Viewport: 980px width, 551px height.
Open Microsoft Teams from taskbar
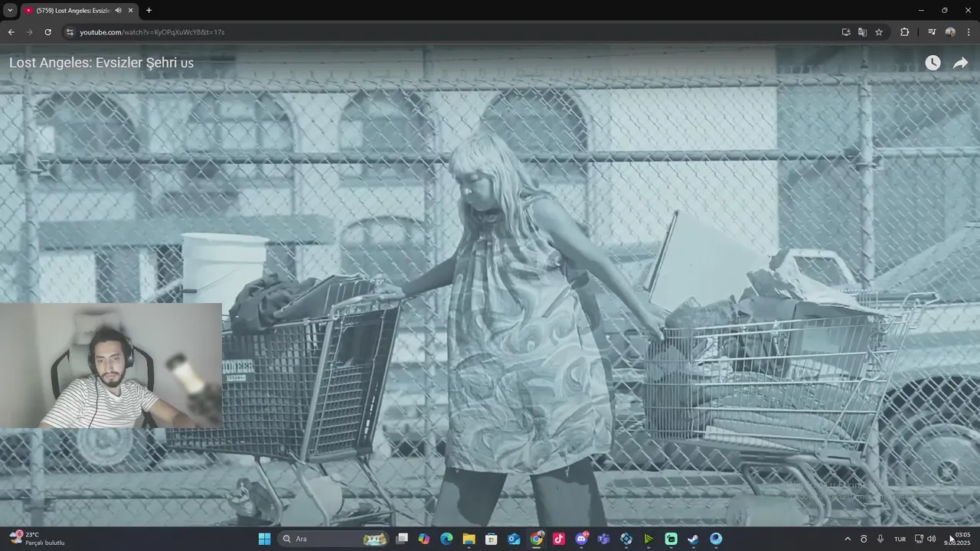603,539
